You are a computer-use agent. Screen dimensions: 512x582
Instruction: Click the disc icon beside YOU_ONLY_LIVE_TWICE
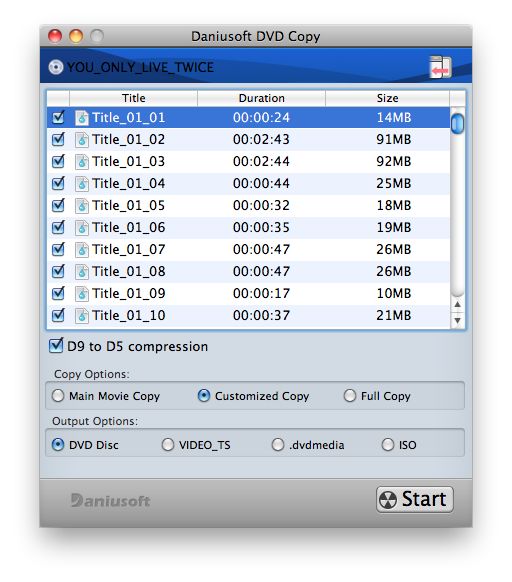pos(56,67)
